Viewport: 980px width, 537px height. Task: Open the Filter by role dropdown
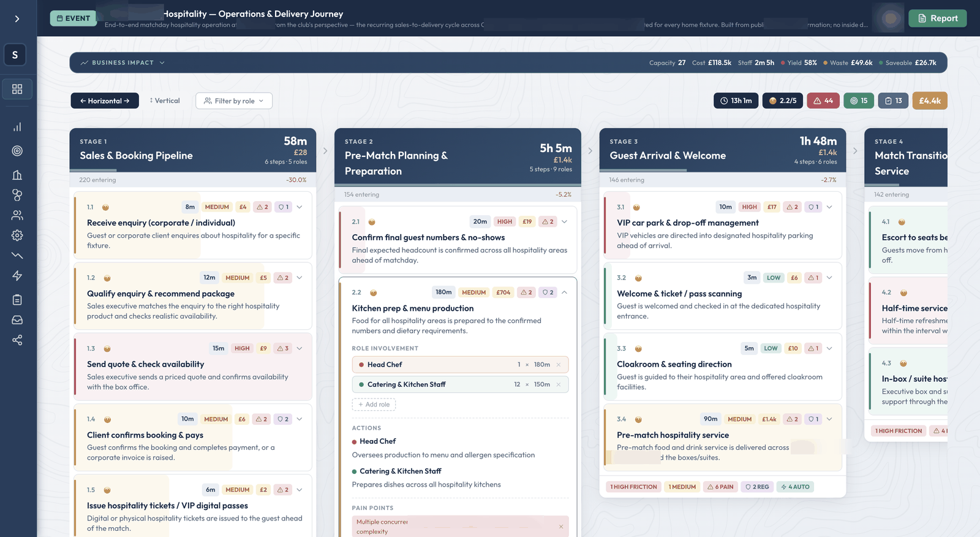click(x=234, y=101)
